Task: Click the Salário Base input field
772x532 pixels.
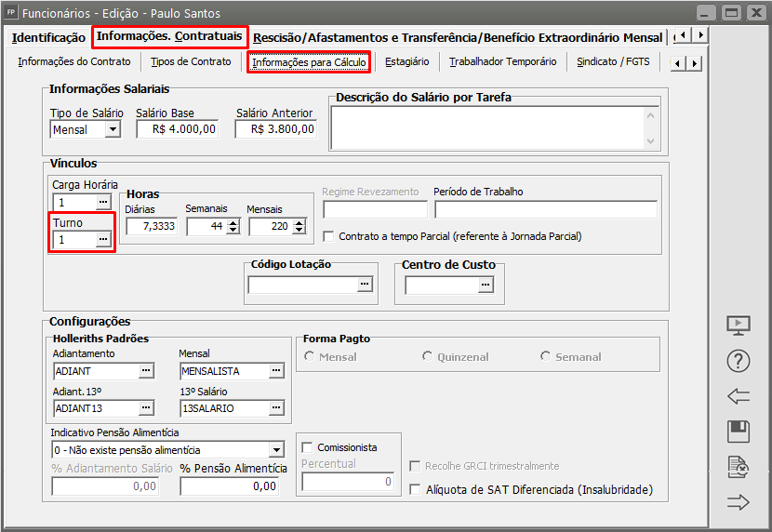Action: [177, 130]
